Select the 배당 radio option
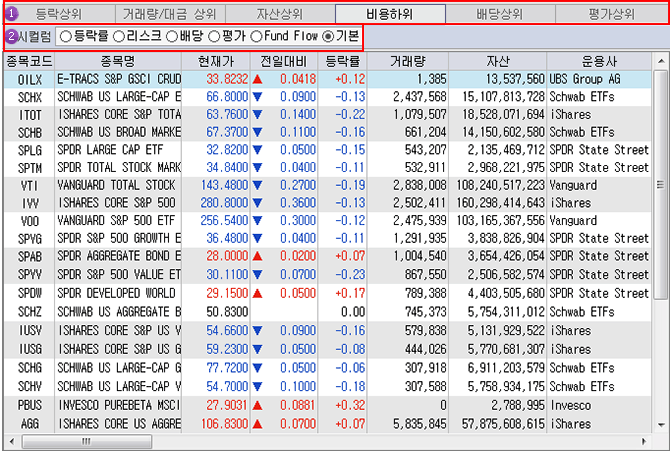The height and width of the screenshot is (451, 670). click(171, 37)
